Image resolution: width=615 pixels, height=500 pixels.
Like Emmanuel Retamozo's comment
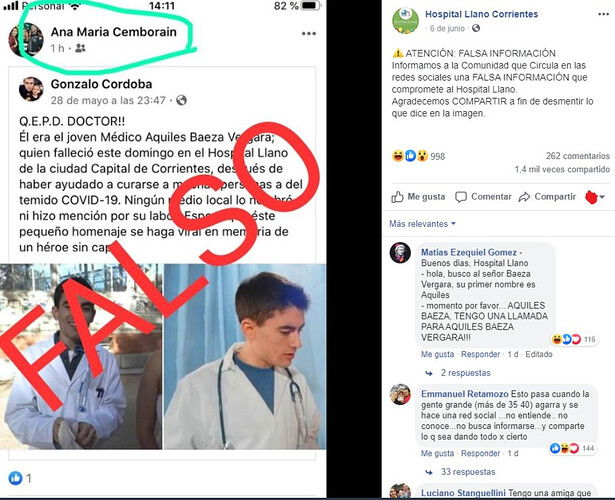click(x=437, y=453)
